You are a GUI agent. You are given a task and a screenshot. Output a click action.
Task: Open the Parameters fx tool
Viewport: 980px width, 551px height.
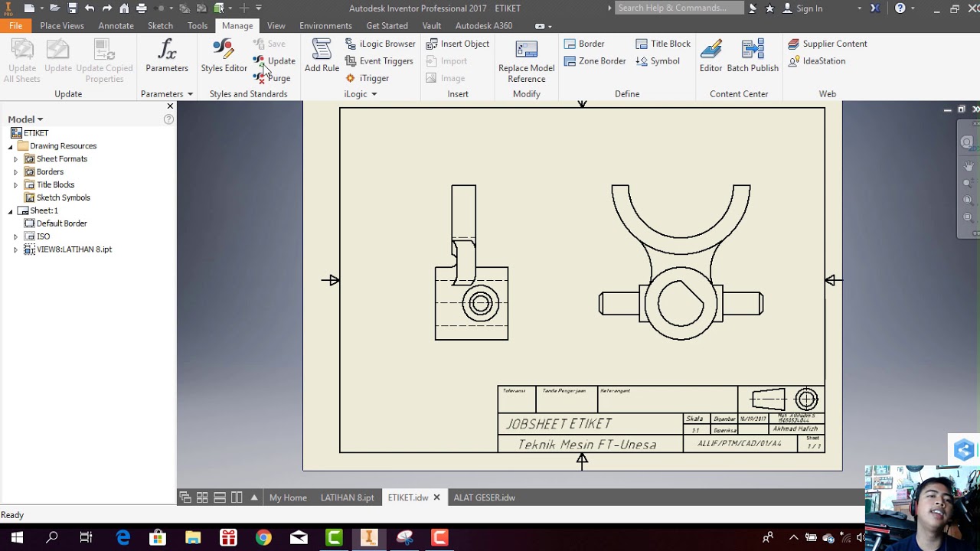[x=167, y=57]
